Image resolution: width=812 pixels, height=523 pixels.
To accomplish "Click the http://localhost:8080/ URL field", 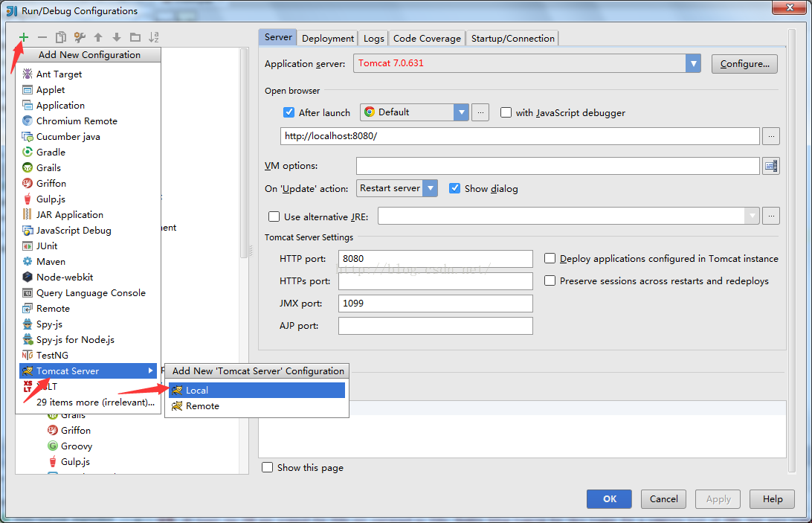I will (520, 136).
